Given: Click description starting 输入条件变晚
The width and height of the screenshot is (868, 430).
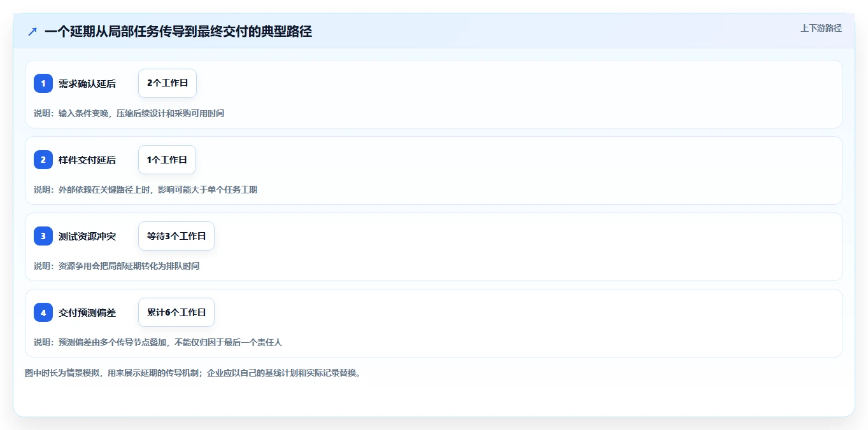Looking at the screenshot, I should pos(129,113).
